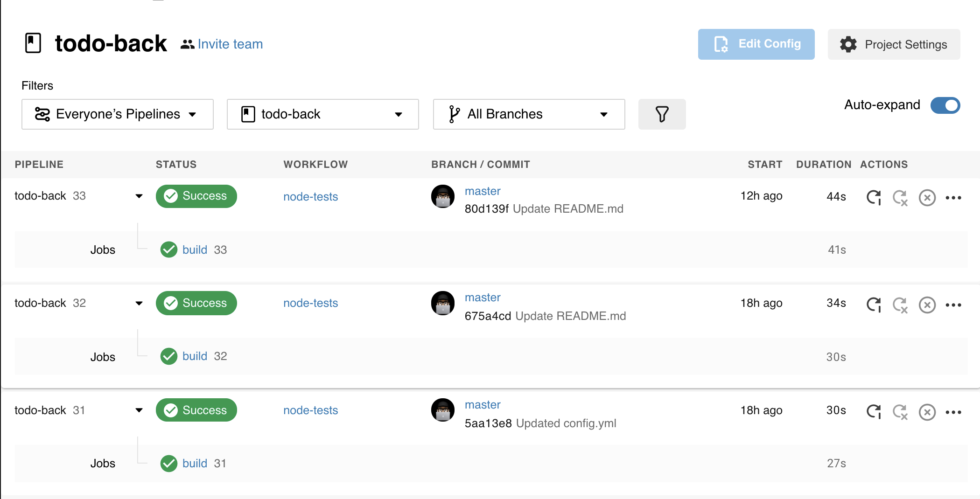Click the filter funnel icon button

click(x=662, y=114)
